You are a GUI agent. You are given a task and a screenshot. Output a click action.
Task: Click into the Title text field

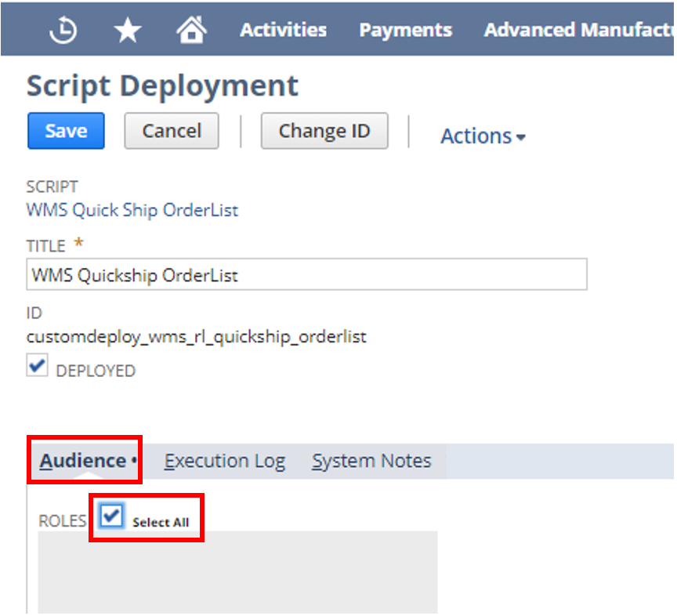pyautogui.click(x=306, y=275)
